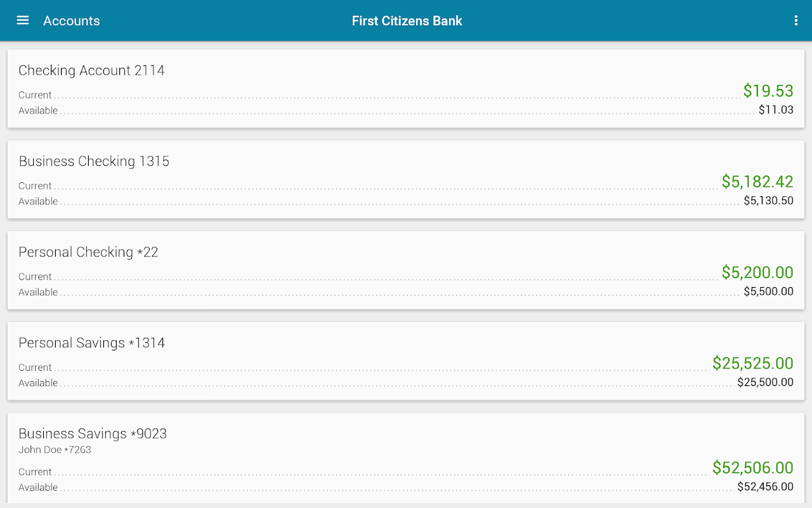Click the $25,500.00 available balance
Screen dimensions: 812x508
tap(765, 382)
